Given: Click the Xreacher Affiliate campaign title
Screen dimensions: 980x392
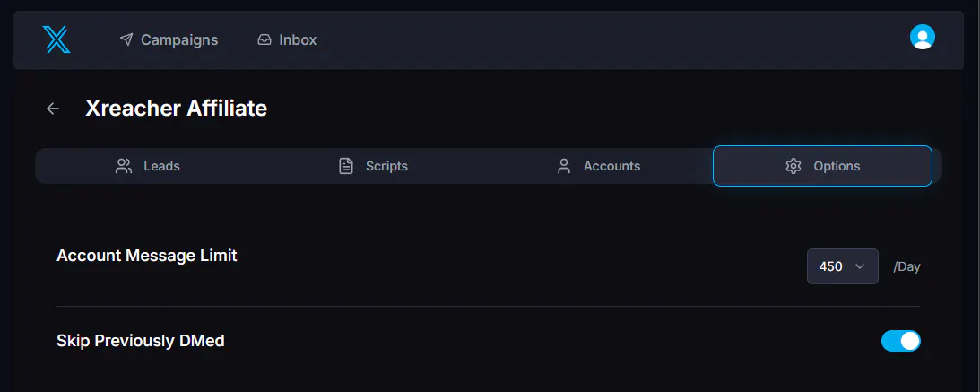Looking at the screenshot, I should [x=177, y=109].
